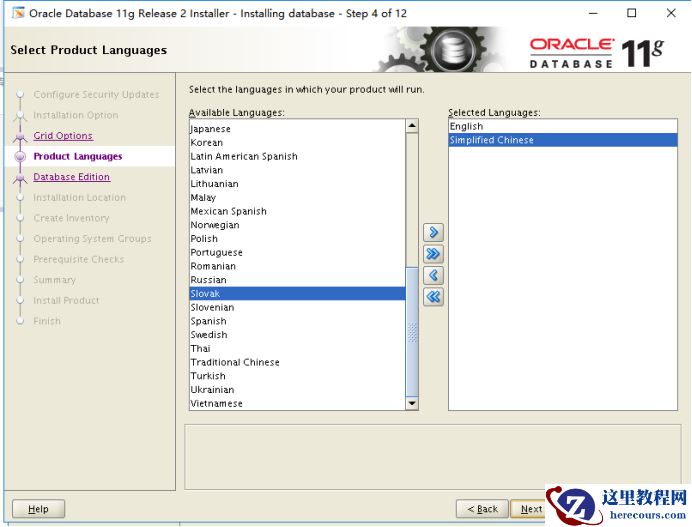
Task: Click the Help button
Action: point(38,509)
